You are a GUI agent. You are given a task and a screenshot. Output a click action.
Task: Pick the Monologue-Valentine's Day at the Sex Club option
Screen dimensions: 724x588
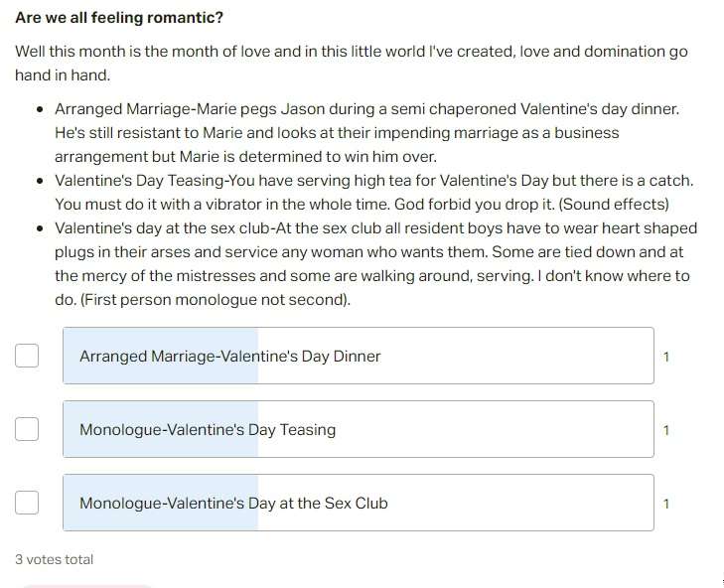[359, 503]
